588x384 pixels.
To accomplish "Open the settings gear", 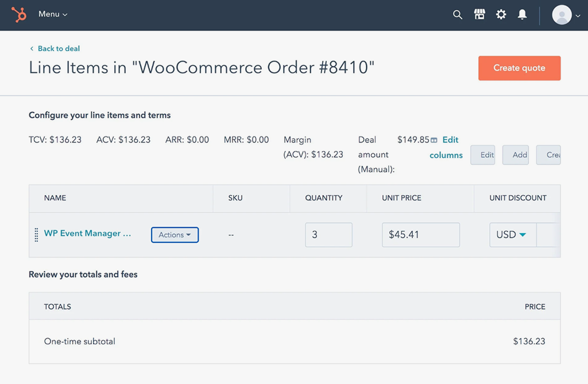I will pos(501,14).
